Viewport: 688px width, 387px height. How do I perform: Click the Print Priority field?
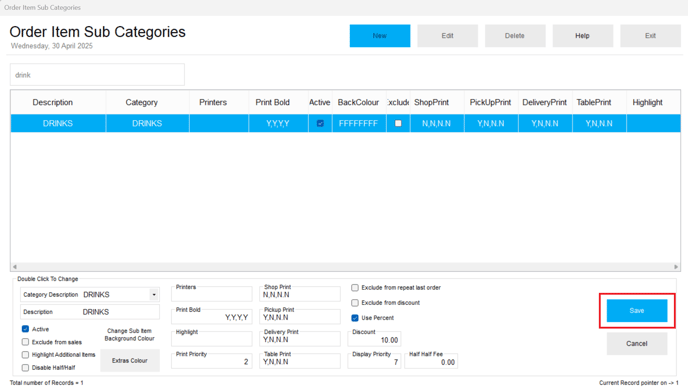211,361
